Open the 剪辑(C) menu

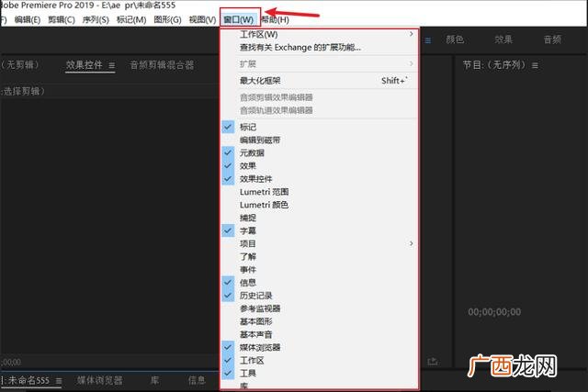pos(62,19)
